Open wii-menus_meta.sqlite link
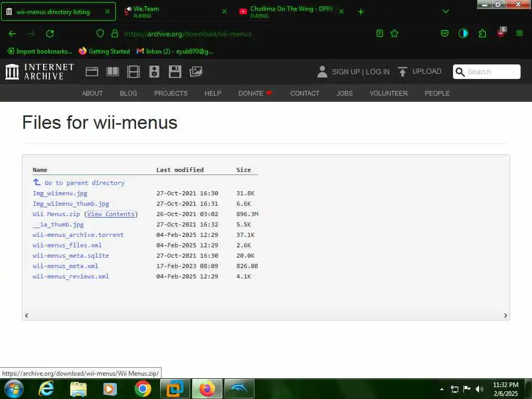 tap(71, 256)
